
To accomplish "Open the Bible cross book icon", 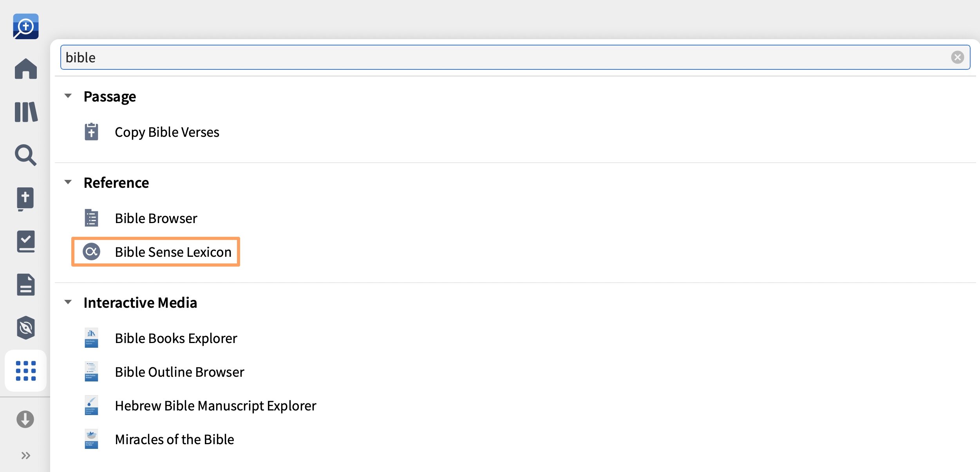I will click(26, 199).
